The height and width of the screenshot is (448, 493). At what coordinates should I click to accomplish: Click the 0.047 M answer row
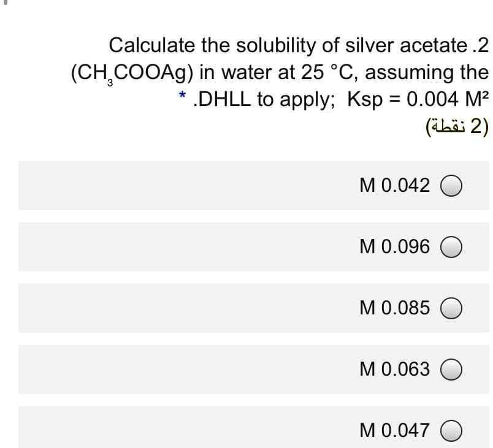[x=245, y=431]
